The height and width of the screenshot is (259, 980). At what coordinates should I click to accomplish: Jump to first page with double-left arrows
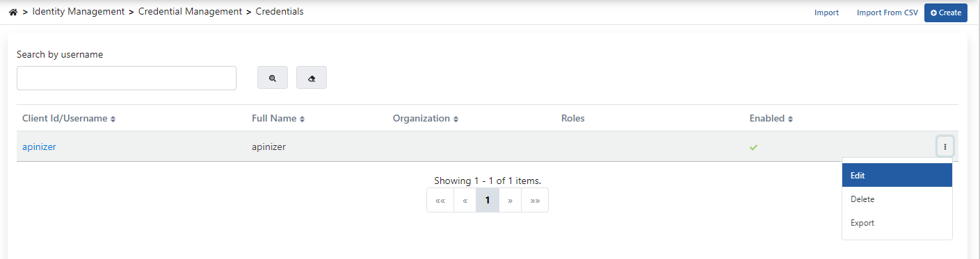click(x=440, y=200)
